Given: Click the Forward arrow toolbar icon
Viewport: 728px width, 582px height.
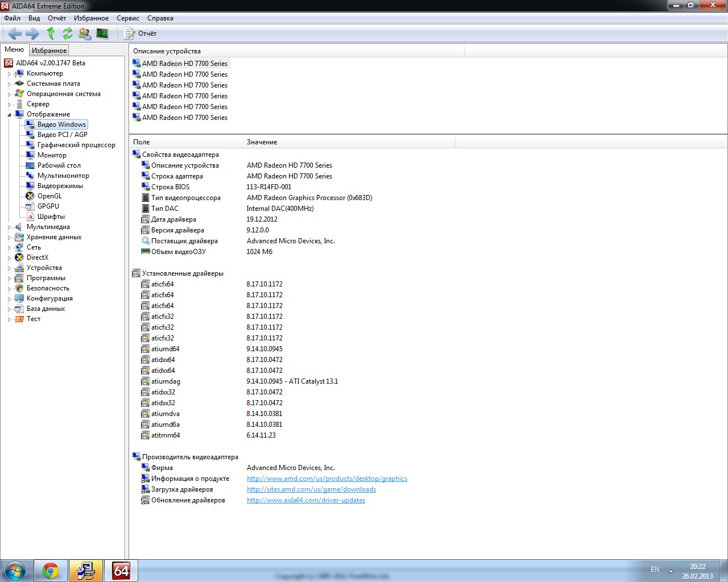Looking at the screenshot, I should coord(32,34).
